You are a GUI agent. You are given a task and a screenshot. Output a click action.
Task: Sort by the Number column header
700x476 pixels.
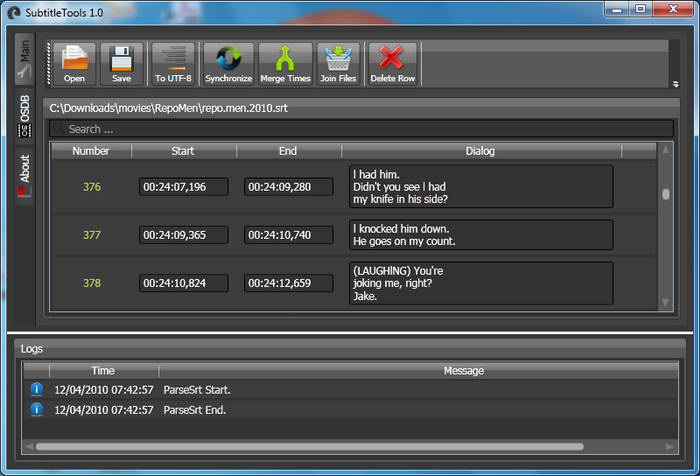click(x=91, y=151)
